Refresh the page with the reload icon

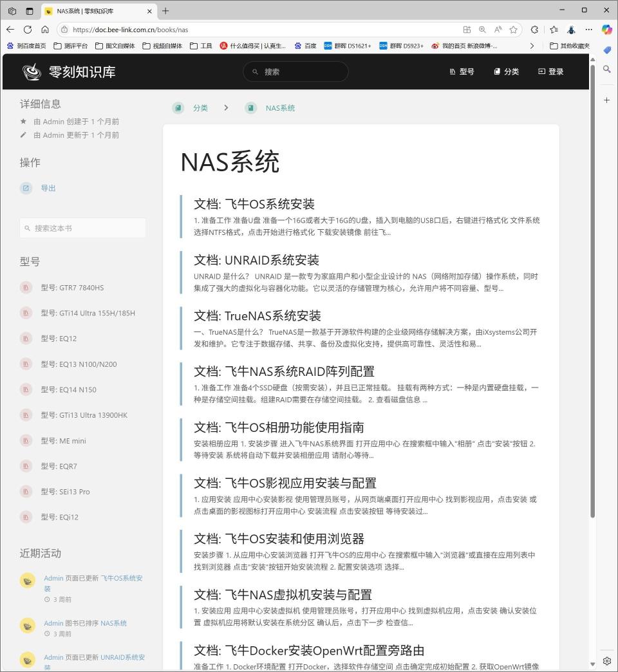[x=28, y=30]
